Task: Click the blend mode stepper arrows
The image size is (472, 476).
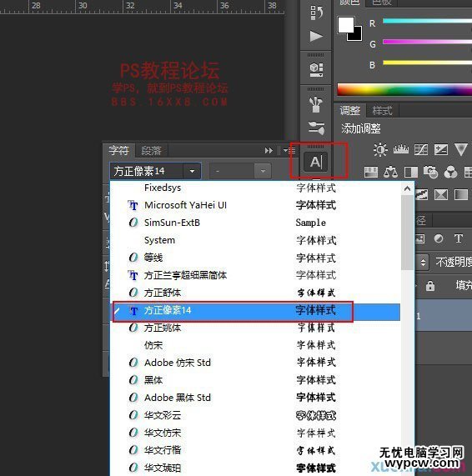Action: click(x=423, y=262)
